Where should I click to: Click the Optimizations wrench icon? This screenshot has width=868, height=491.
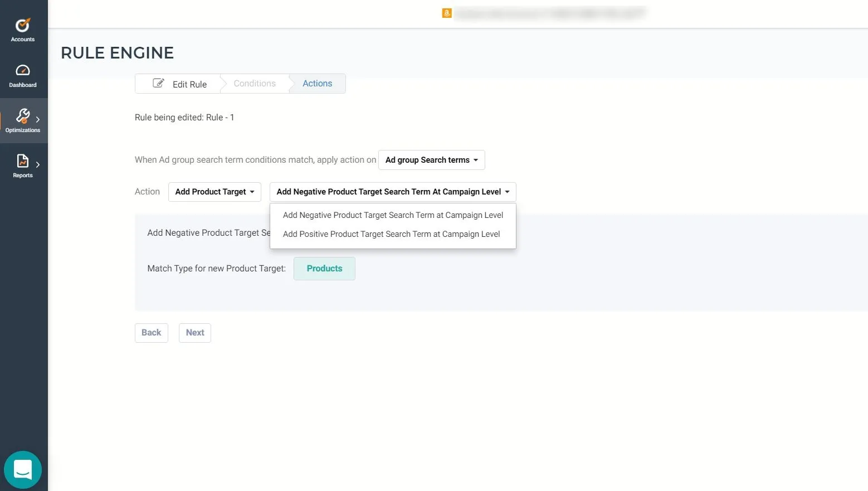click(23, 116)
